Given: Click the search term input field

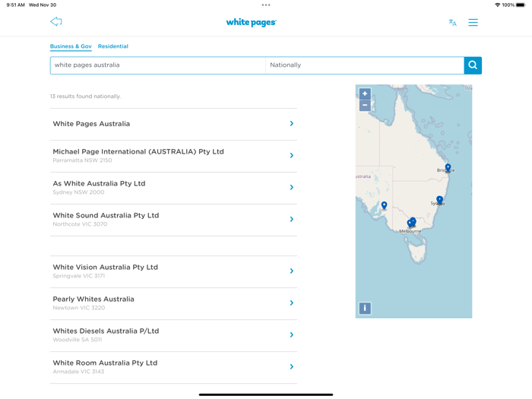Looking at the screenshot, I should [158, 65].
